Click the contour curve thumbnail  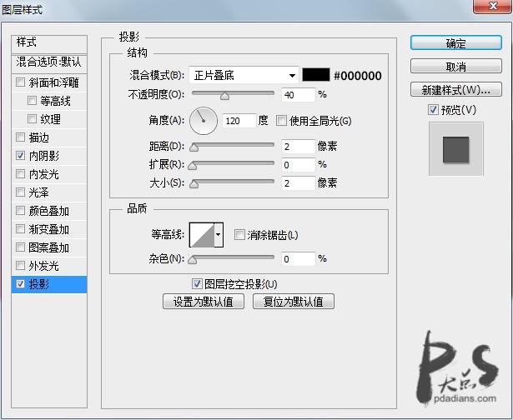[x=202, y=235]
